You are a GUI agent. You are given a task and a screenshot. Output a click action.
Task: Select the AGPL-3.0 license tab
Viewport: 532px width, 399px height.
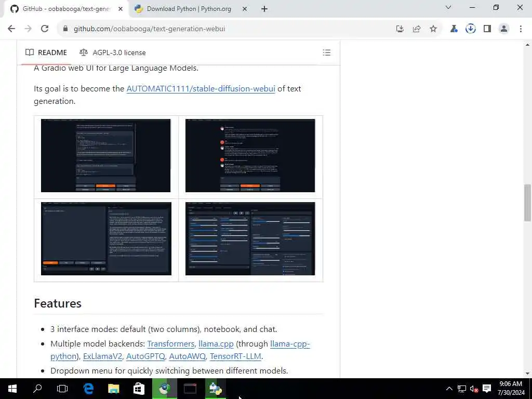(x=113, y=52)
